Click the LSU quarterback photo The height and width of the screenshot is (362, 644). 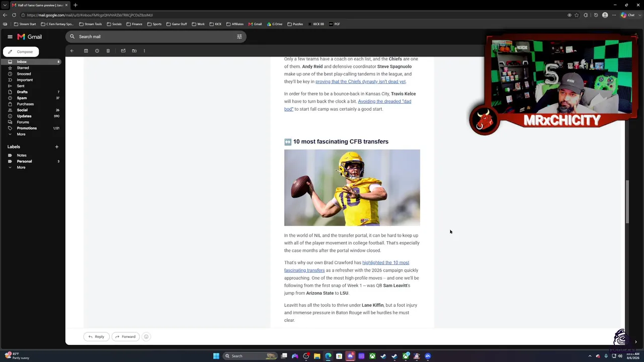point(352,188)
